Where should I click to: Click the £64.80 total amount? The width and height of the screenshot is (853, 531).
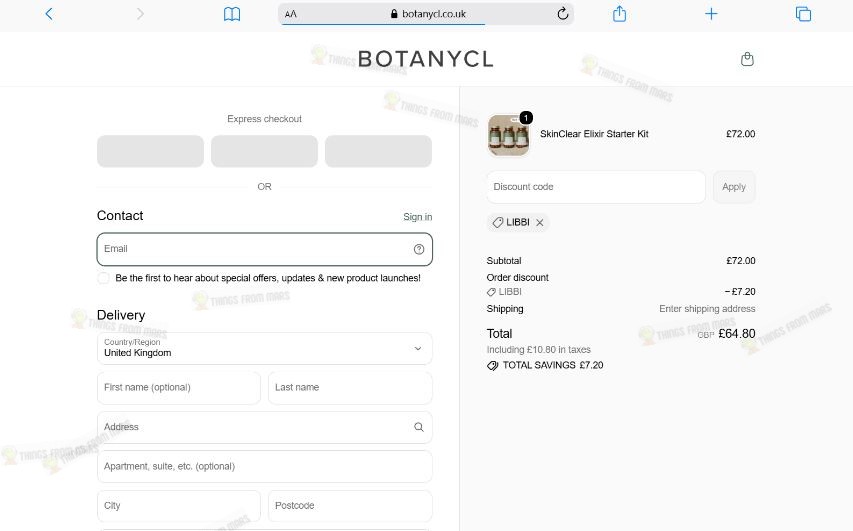[737, 334]
